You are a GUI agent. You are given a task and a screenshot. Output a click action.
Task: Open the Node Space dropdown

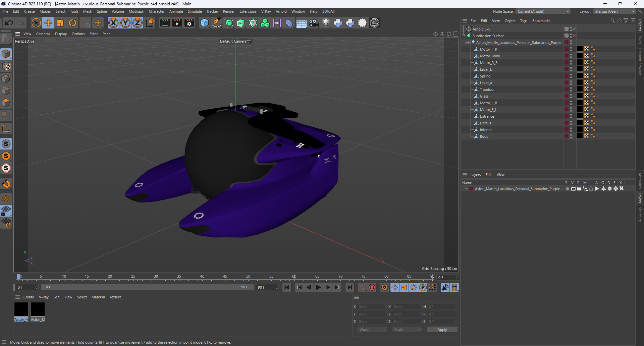click(543, 11)
